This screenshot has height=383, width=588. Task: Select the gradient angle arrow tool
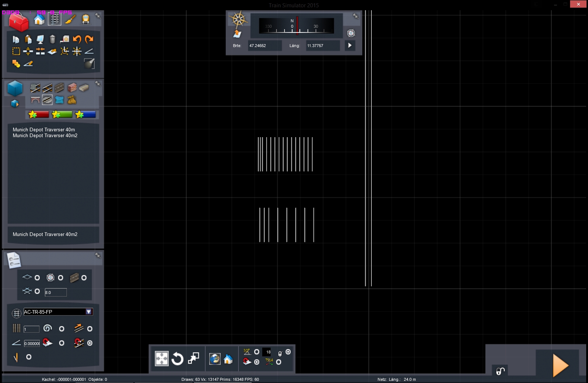(28, 63)
